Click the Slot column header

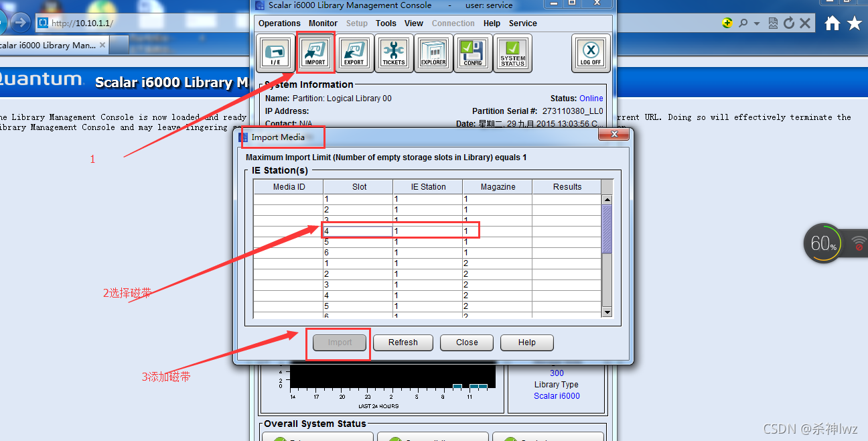359,187
